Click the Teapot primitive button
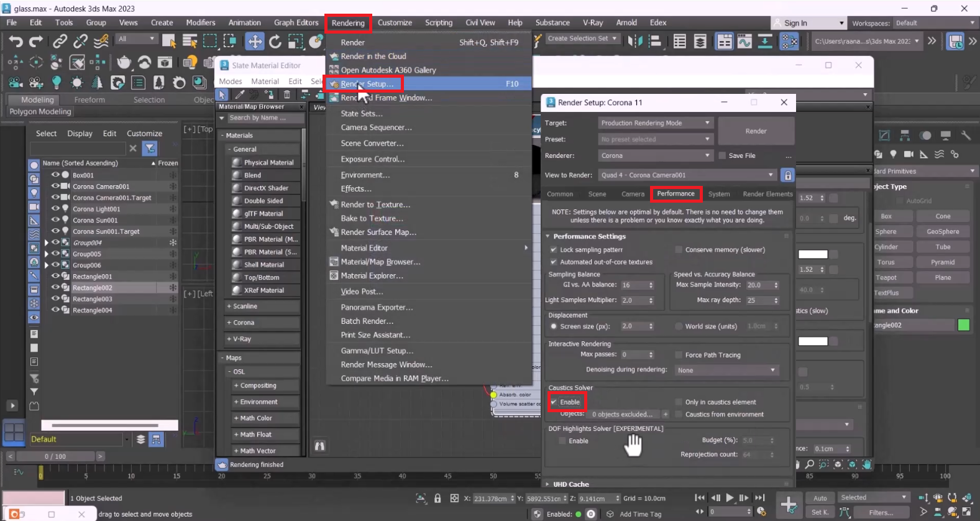980x521 pixels. point(886,277)
